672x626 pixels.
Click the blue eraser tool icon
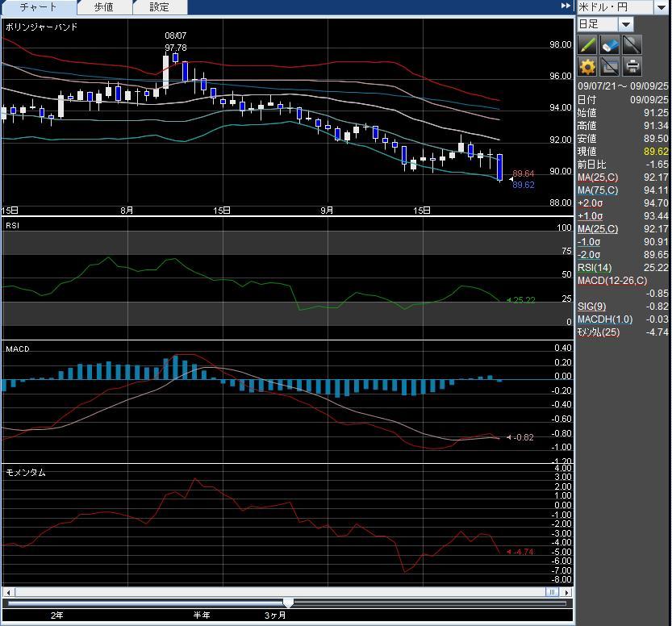[x=610, y=45]
